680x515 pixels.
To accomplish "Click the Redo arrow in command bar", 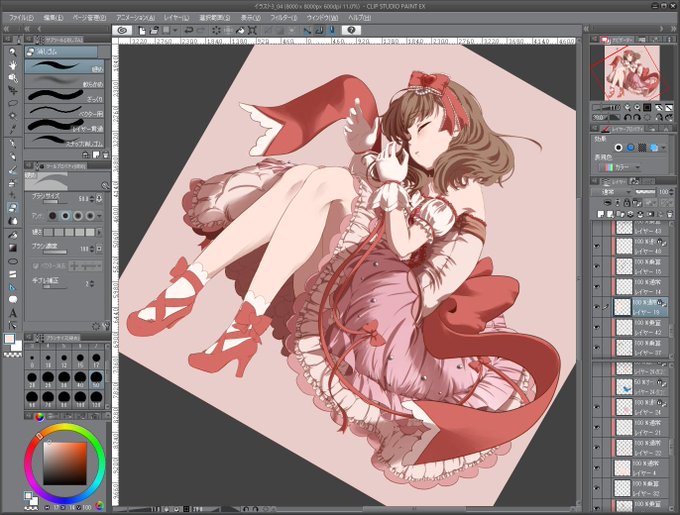I will (x=201, y=30).
